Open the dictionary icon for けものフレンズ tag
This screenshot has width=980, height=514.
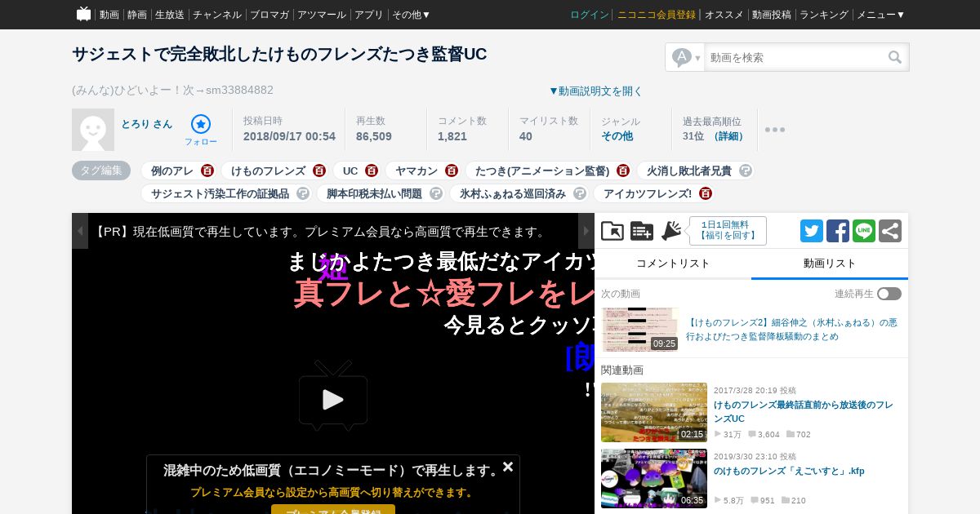(319, 171)
